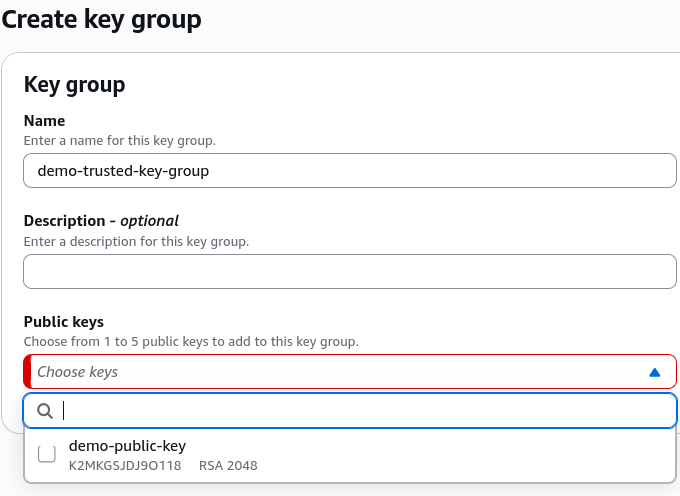Click the Create key group page heading
The image size is (680, 496).
[x=101, y=20]
